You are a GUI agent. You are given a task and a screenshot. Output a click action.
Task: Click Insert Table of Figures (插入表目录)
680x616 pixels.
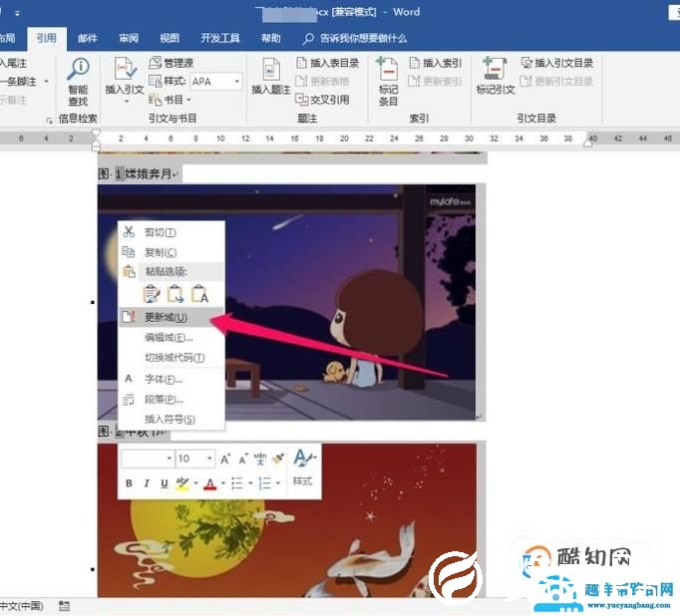pyautogui.click(x=327, y=63)
